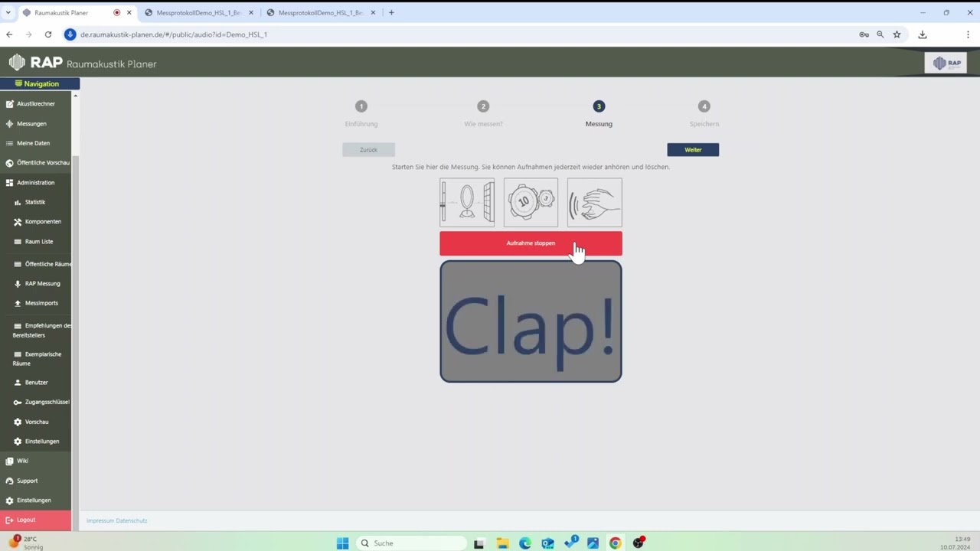The width and height of the screenshot is (980, 551).
Task: Open the tab search dropdown
Action: click(x=8, y=13)
